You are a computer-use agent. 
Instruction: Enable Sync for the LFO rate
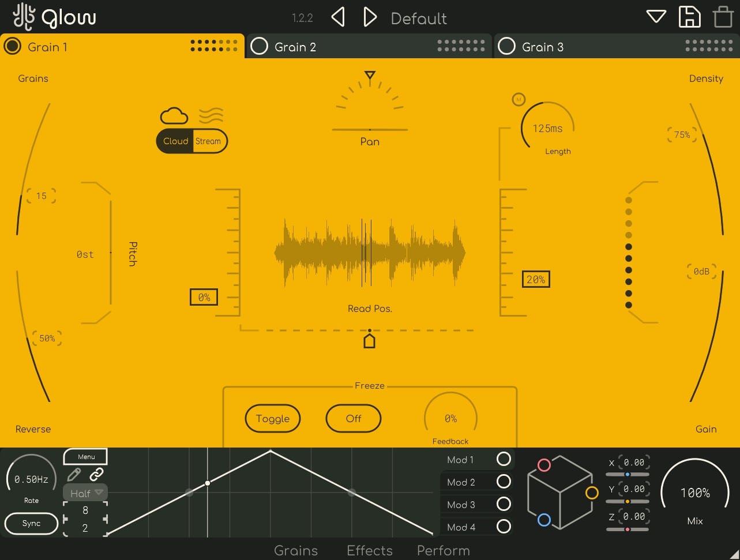[31, 524]
